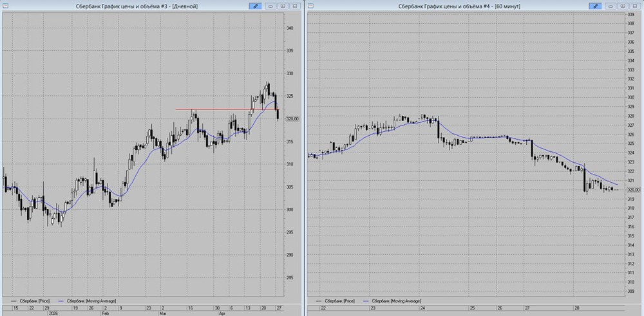Click the 290 price axis label on daily chart
Screen dimensions: 644x316
tap(290, 255)
